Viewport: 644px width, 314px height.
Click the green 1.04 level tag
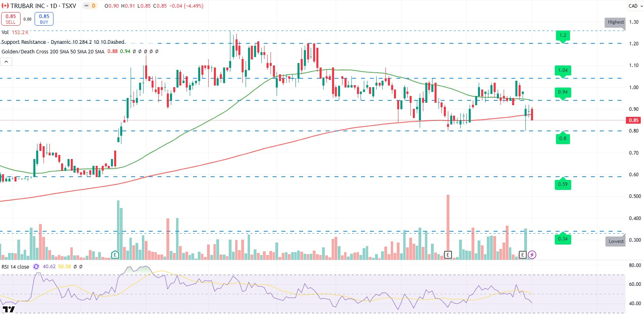[563, 70]
